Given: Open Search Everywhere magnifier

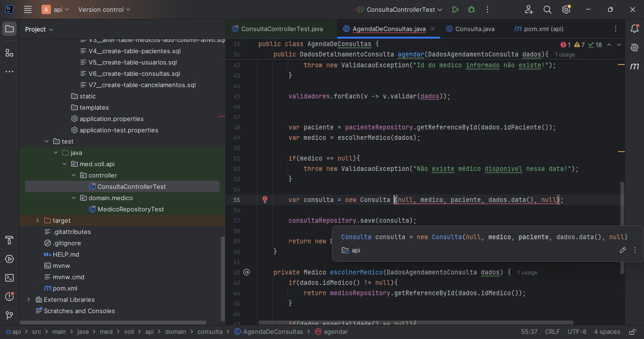Looking at the screenshot, I should (x=547, y=9).
